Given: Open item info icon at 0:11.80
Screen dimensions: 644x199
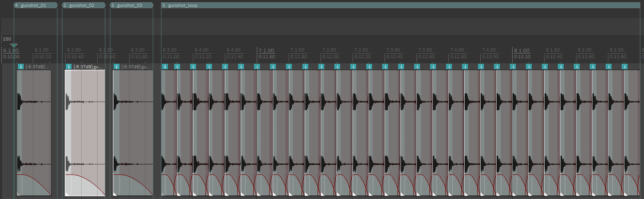Looking at the screenshot, I should pyautogui.click(x=289, y=66).
